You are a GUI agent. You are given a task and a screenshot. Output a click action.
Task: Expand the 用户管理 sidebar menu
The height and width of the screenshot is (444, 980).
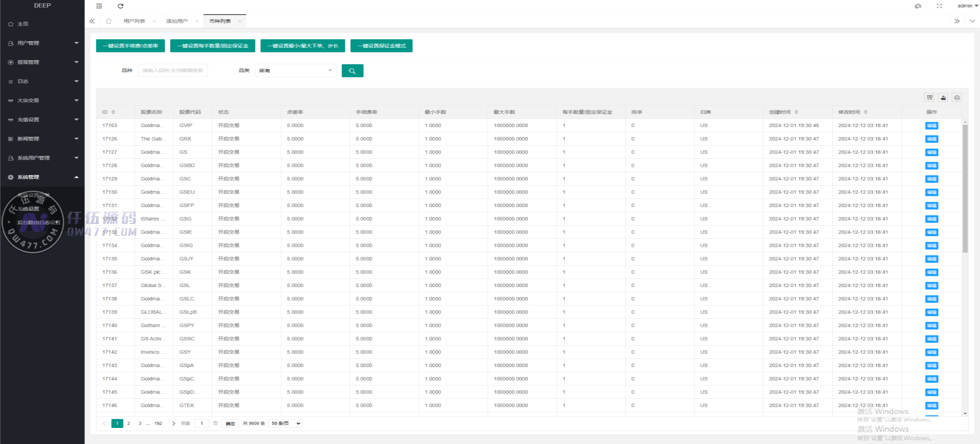pos(42,43)
